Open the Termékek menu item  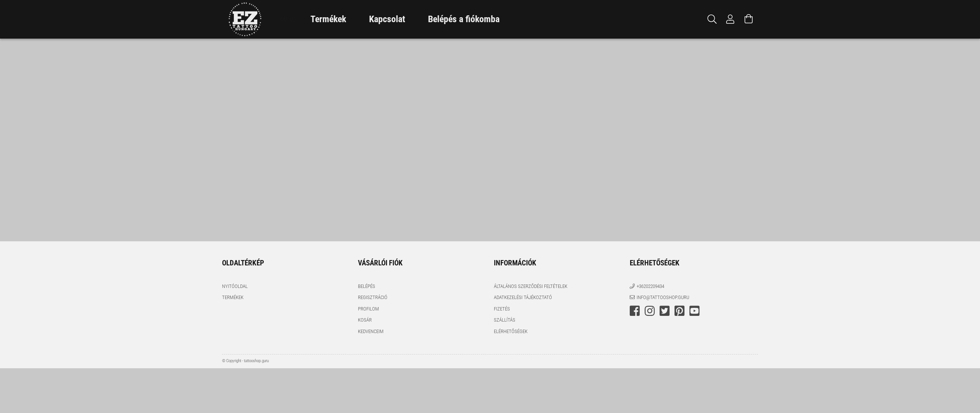(x=328, y=19)
